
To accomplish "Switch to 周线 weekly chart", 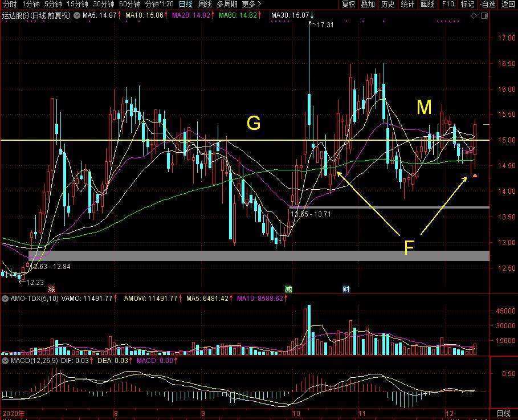I will (x=205, y=5).
